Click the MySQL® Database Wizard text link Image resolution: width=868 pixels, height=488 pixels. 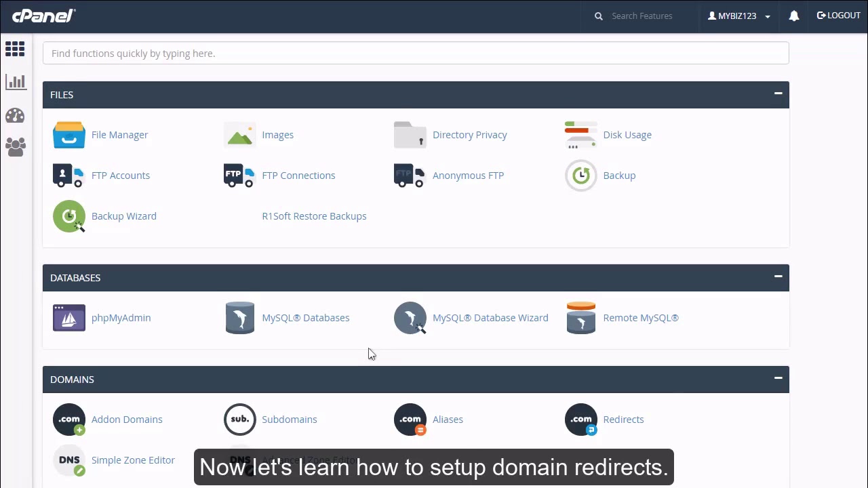[x=490, y=318]
